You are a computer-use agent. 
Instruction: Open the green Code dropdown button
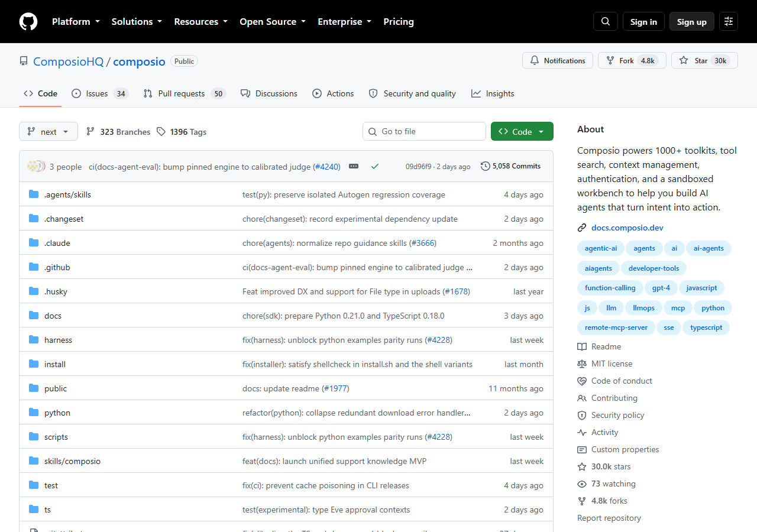tap(522, 132)
